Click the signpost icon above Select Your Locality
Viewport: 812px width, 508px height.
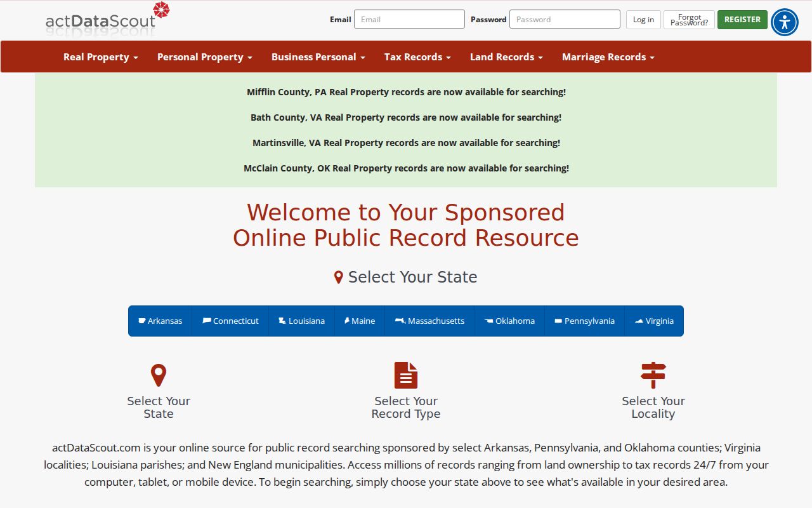point(653,375)
